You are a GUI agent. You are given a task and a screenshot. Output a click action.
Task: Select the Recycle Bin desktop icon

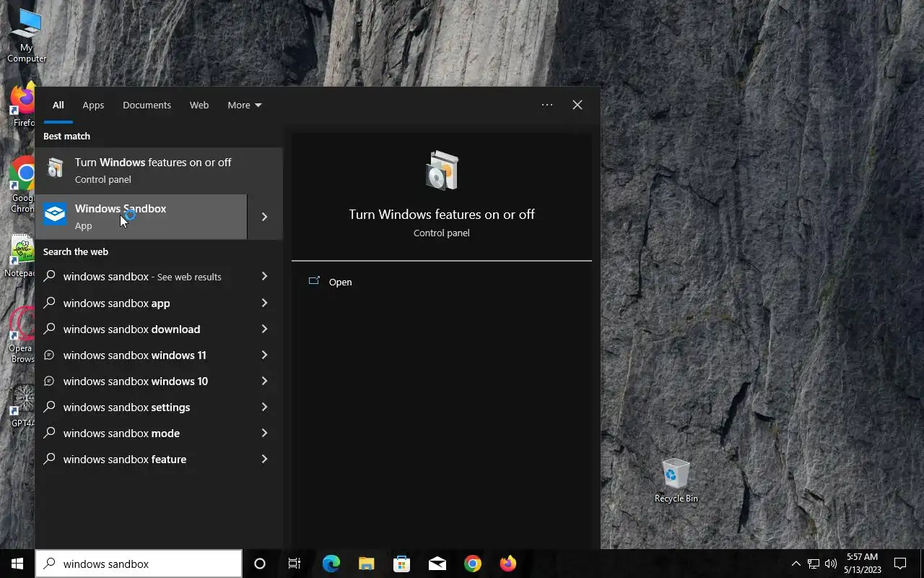coord(676,480)
